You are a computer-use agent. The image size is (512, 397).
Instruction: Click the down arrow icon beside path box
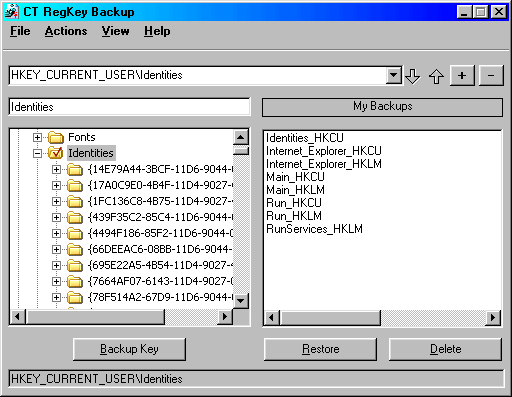point(413,76)
